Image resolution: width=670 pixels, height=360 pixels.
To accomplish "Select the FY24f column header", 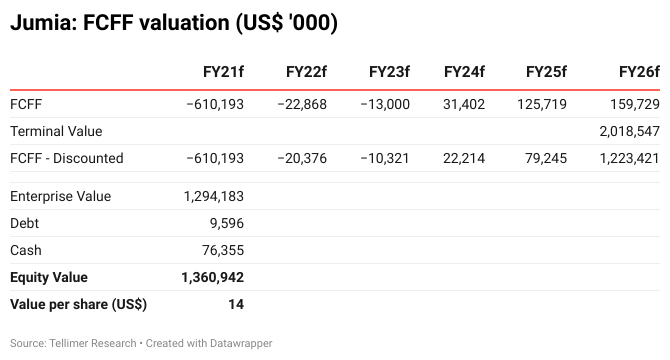I will click(x=464, y=72).
